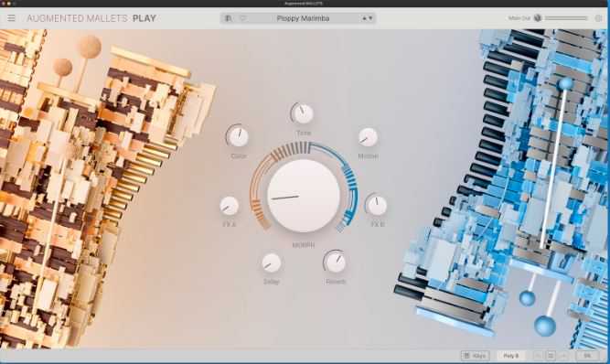
Task: Open the settings gear in the top bar
Action: 599,18
